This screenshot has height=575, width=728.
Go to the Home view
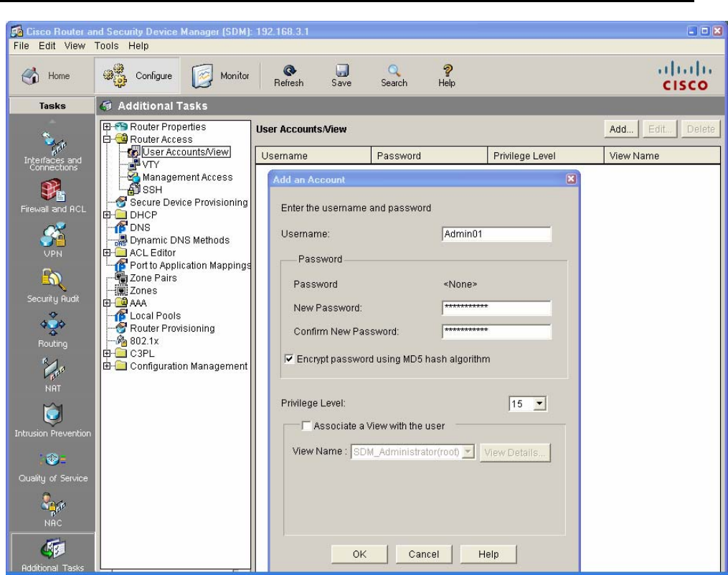[x=46, y=76]
